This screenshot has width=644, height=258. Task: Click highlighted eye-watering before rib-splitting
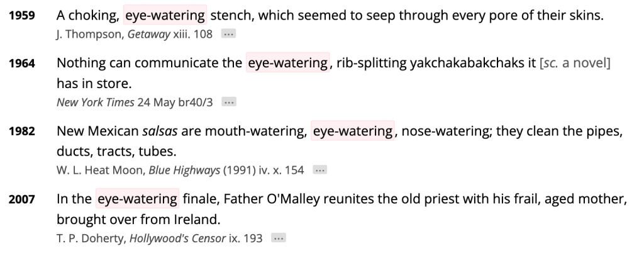tap(288, 63)
